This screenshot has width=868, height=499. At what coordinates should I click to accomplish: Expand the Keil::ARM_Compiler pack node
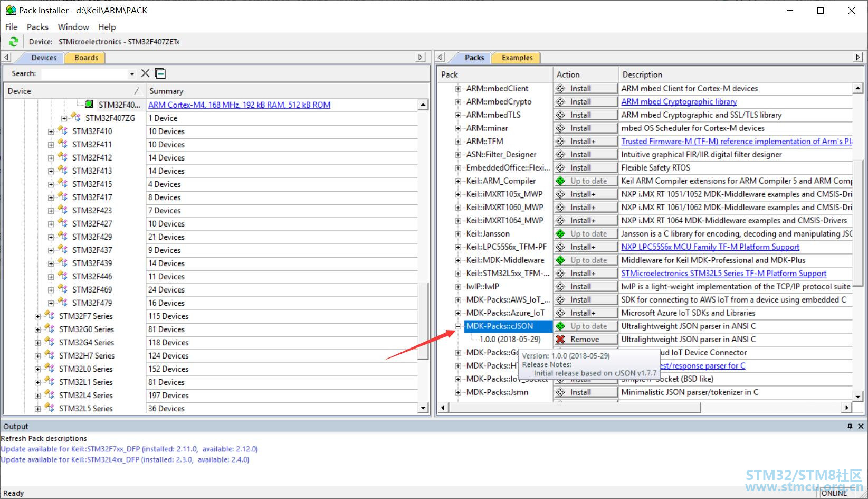click(458, 181)
